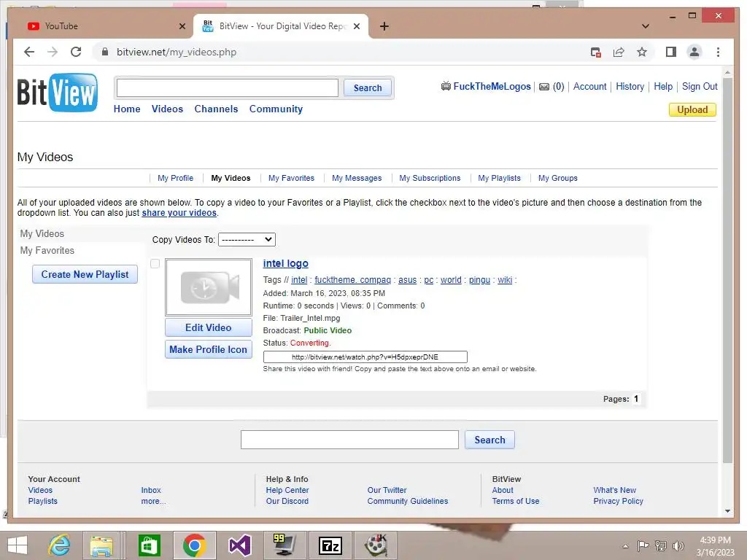Click the inbox envelope icon

pyautogui.click(x=543, y=87)
